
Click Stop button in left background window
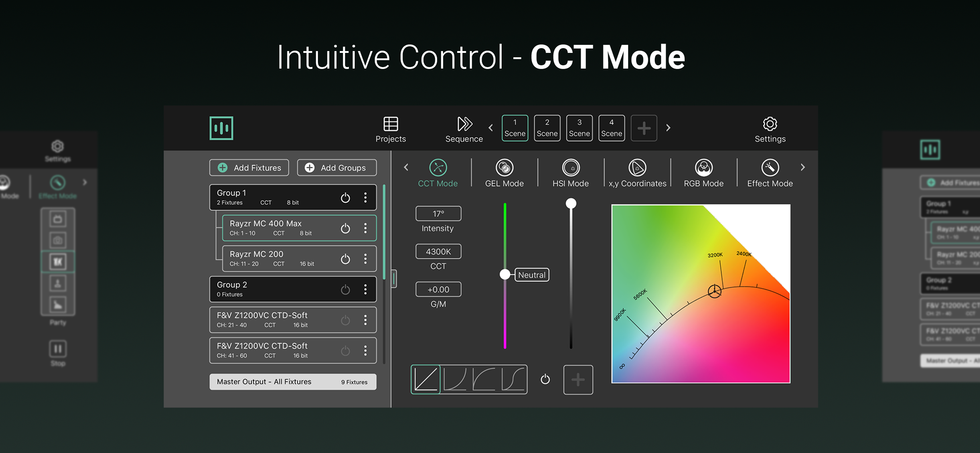58,353
